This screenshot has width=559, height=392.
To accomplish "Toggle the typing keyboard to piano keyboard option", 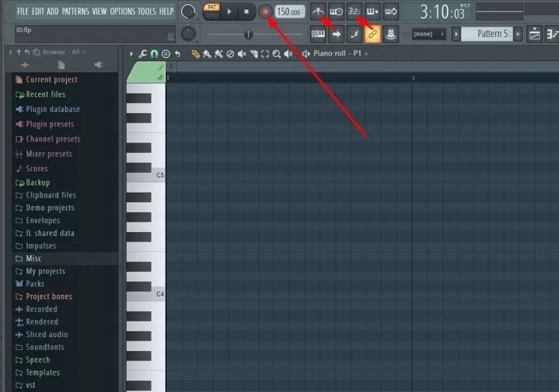I will click(x=319, y=33).
